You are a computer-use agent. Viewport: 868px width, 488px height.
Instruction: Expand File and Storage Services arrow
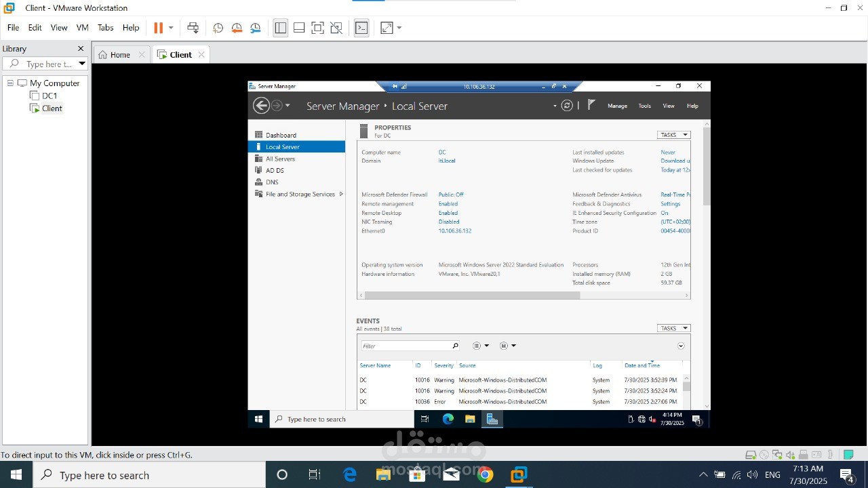coord(340,194)
